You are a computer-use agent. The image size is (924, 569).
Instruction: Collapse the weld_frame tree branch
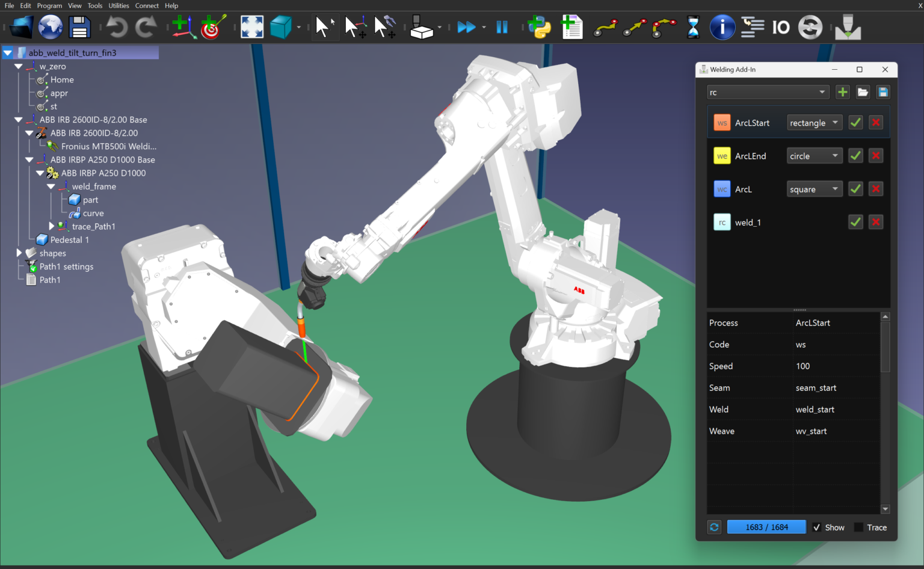point(51,186)
